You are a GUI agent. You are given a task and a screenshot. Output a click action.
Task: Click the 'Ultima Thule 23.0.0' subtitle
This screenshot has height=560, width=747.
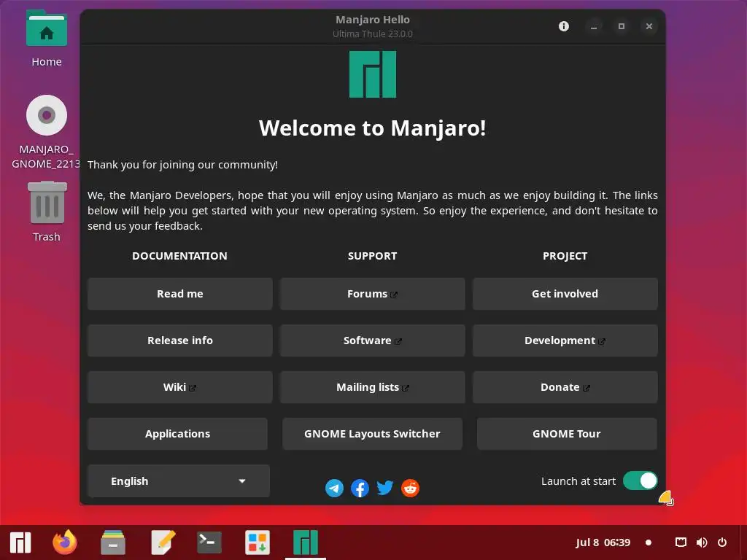tap(373, 34)
